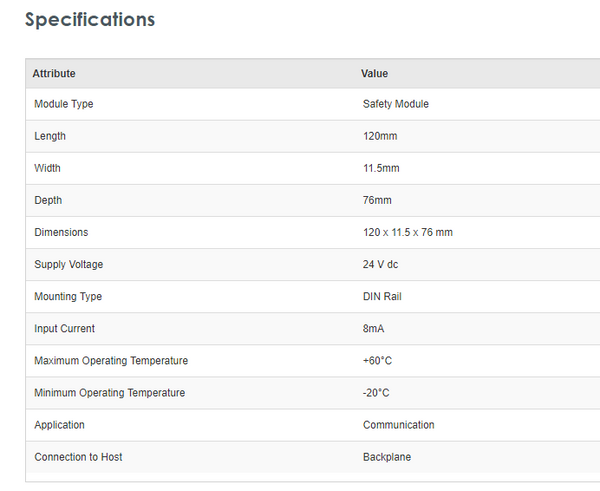This screenshot has height=491, width=600.
Task: Click the Specifications heading
Action: tap(90, 19)
